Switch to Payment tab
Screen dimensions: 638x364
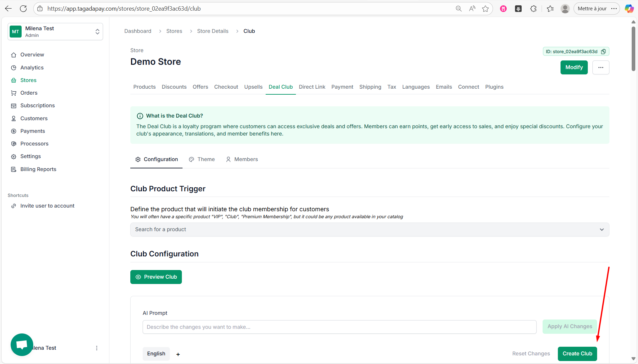coord(342,87)
